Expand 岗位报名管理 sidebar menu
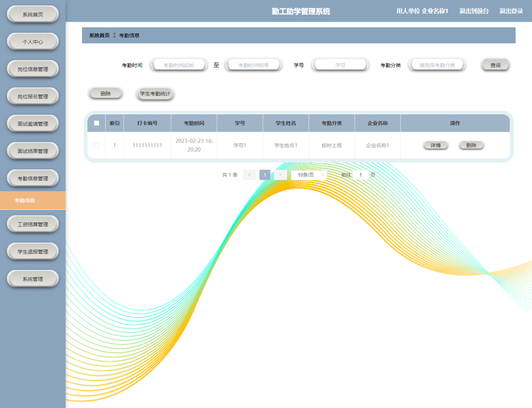Viewport: 532px width, 408px height. (x=33, y=97)
